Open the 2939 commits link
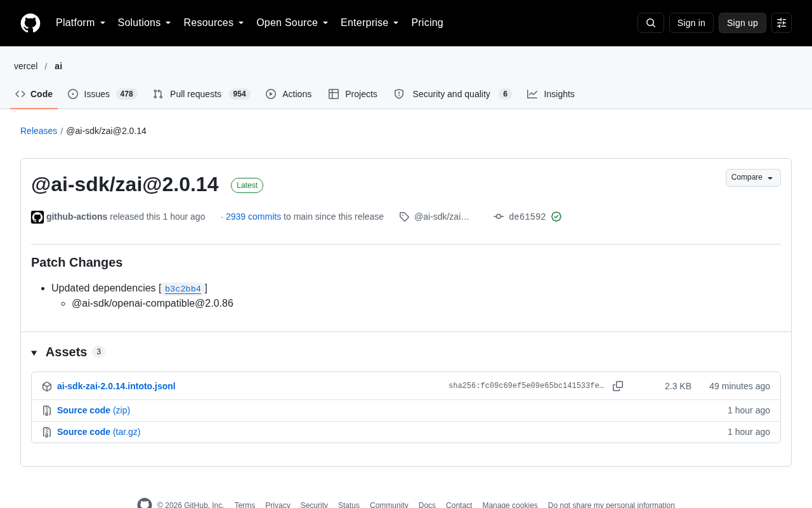812x508 pixels. tap(253, 217)
